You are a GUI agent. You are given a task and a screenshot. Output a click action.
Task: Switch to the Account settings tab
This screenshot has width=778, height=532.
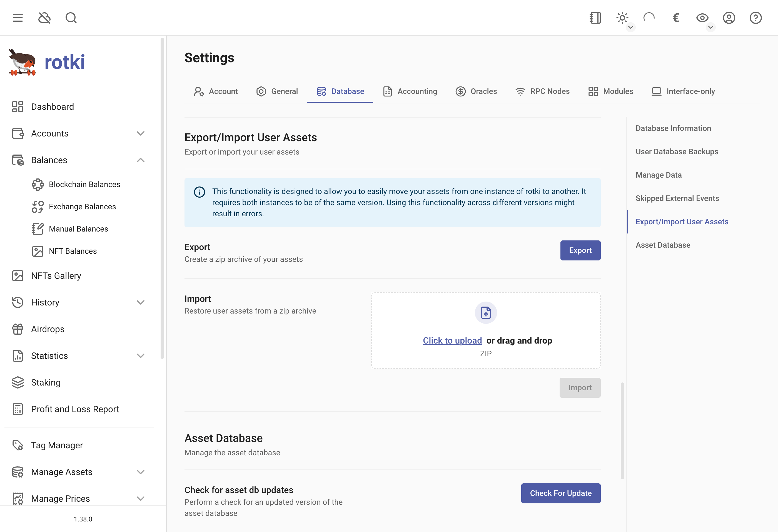[216, 91]
